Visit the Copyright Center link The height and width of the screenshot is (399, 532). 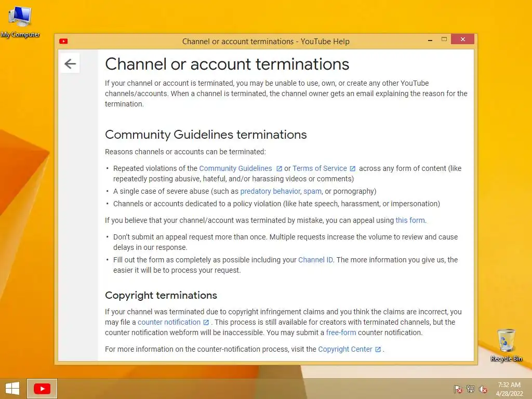click(345, 349)
